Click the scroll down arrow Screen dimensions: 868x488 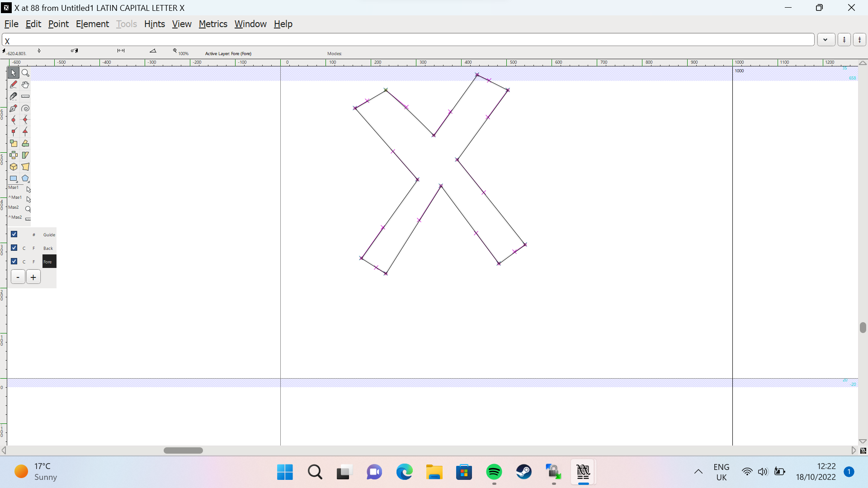click(863, 441)
